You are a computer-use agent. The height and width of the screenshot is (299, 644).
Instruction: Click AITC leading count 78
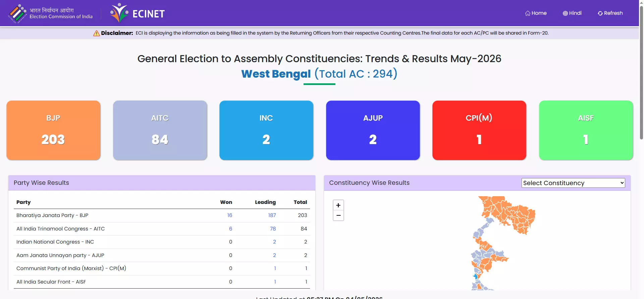[273, 229]
